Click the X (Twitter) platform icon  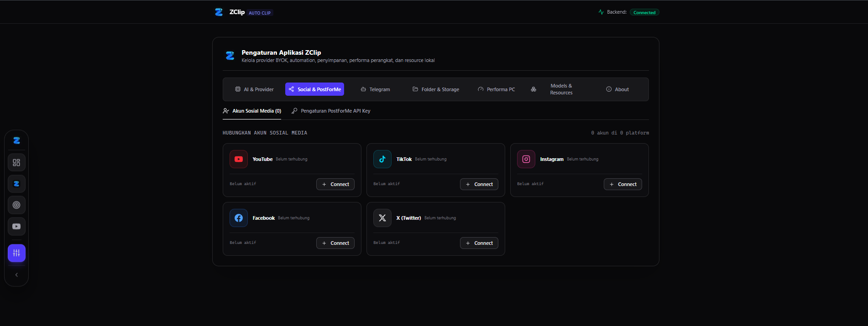[x=382, y=218]
